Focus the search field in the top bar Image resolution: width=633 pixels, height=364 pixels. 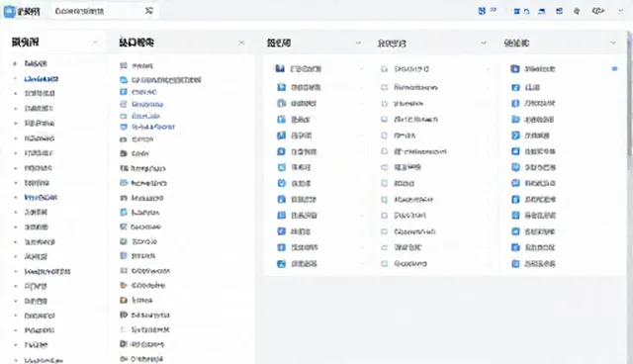tap(104, 11)
